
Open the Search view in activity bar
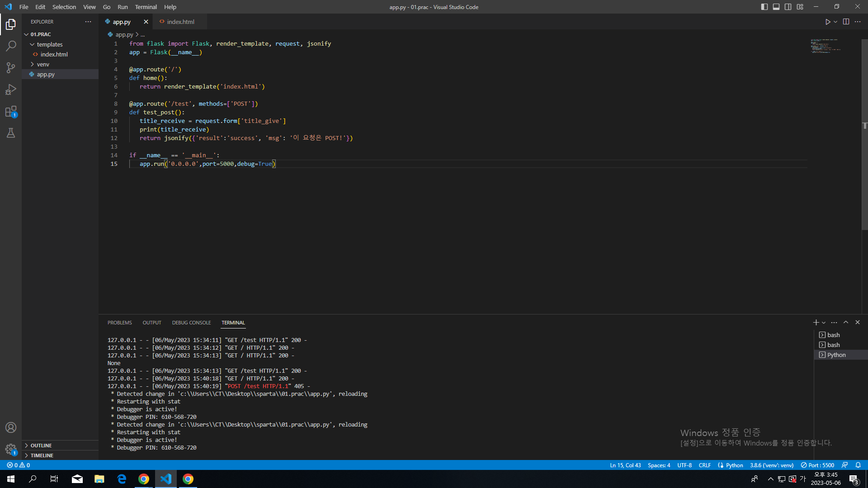(x=11, y=46)
